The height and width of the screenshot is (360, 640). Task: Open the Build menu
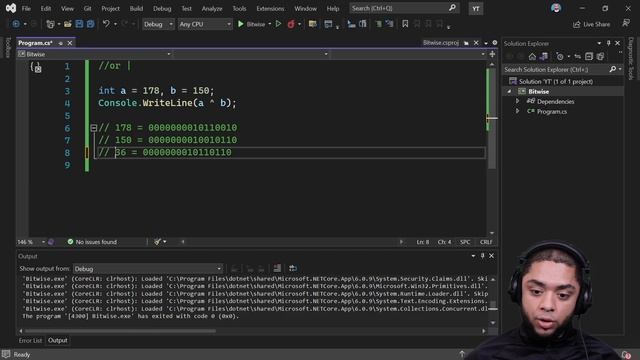[136, 8]
